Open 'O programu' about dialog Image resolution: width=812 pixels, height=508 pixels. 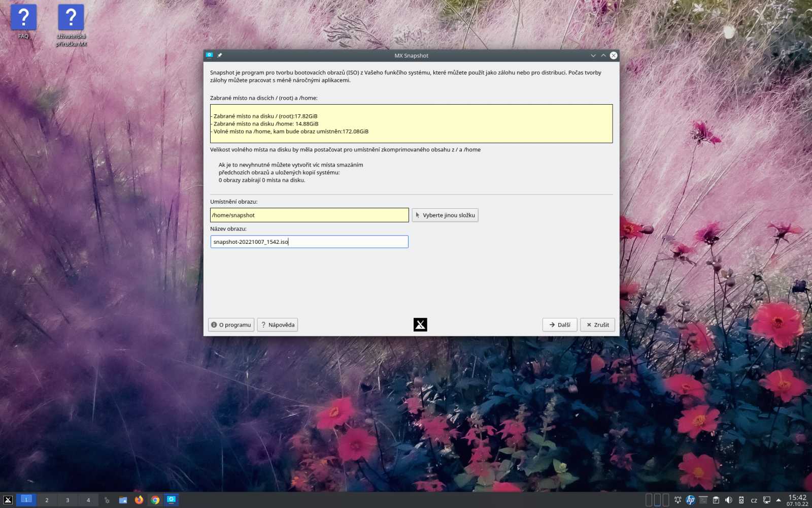coord(231,325)
